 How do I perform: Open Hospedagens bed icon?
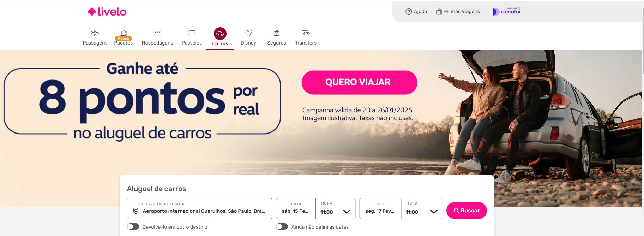(157, 33)
